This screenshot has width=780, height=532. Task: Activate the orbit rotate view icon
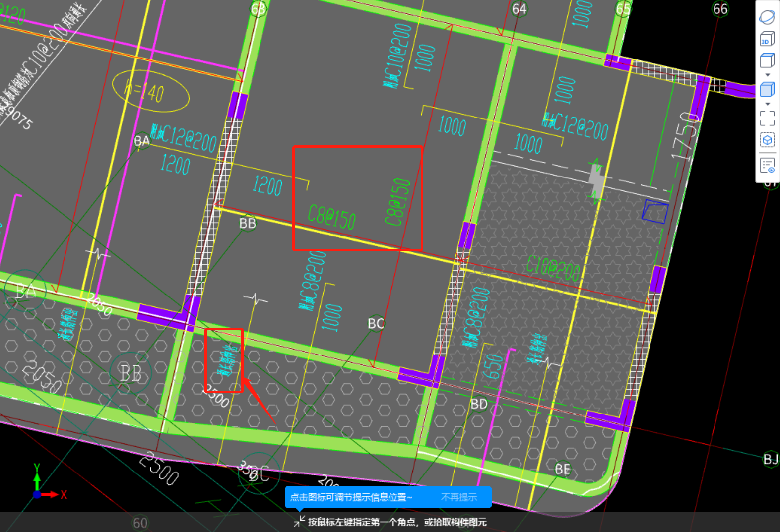tap(767, 17)
